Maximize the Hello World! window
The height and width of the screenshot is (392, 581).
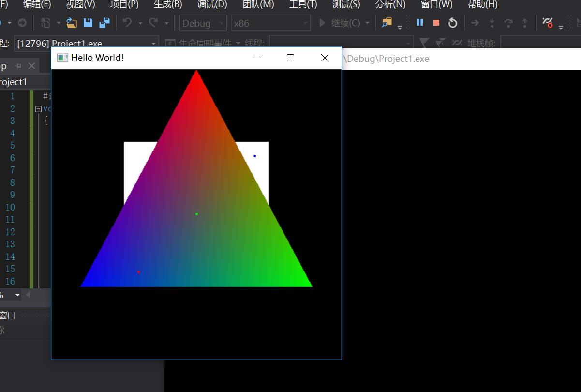pos(290,58)
